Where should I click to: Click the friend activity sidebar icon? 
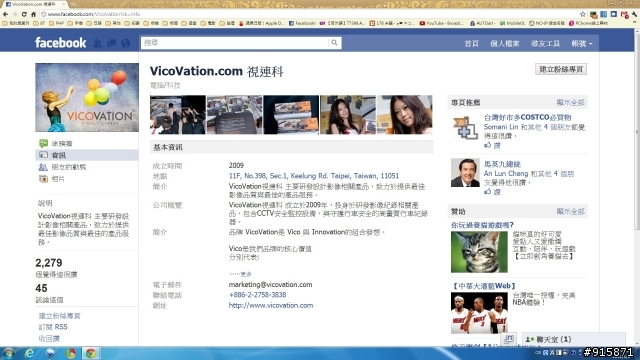(43, 167)
